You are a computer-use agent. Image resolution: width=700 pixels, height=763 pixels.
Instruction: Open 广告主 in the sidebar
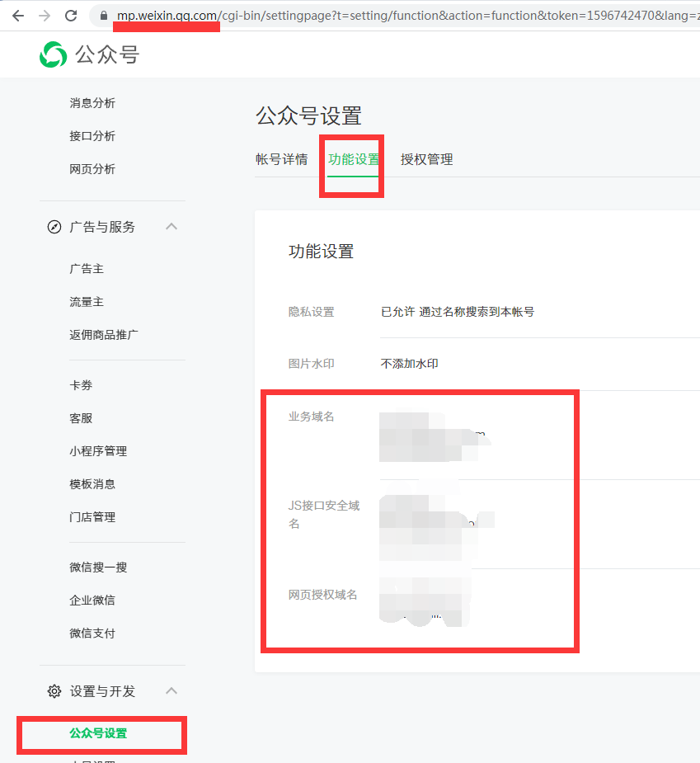[87, 269]
